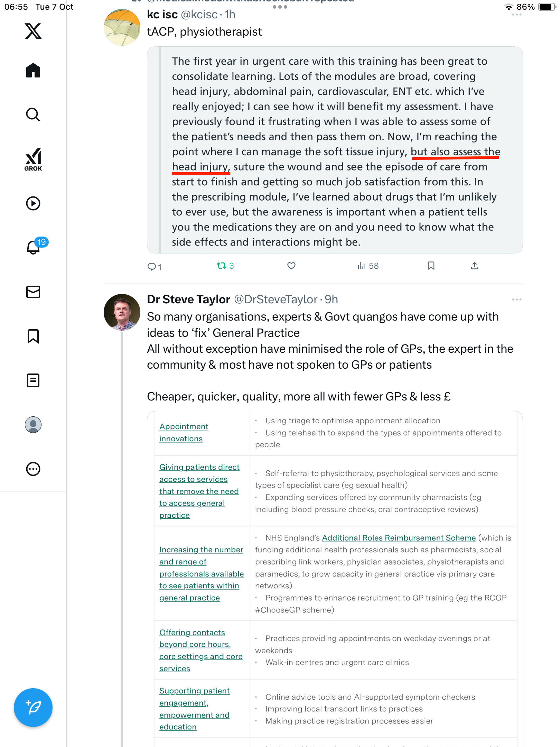The image size is (560, 747).
Task: Like the kc isc post
Action: pyautogui.click(x=291, y=266)
